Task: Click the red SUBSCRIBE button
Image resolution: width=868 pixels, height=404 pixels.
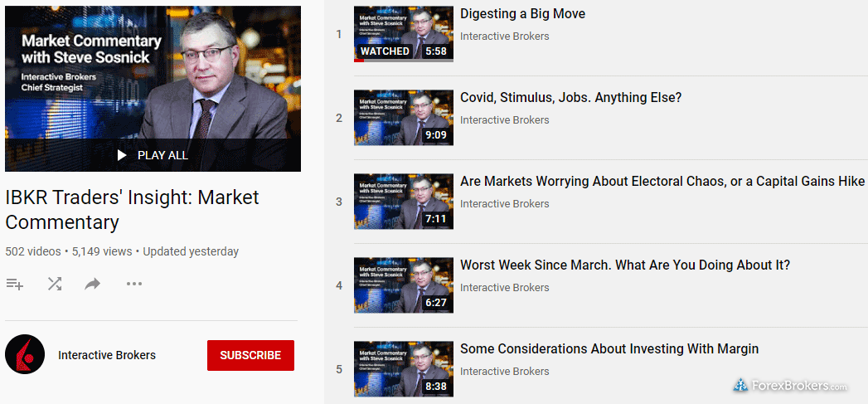Action: point(250,355)
